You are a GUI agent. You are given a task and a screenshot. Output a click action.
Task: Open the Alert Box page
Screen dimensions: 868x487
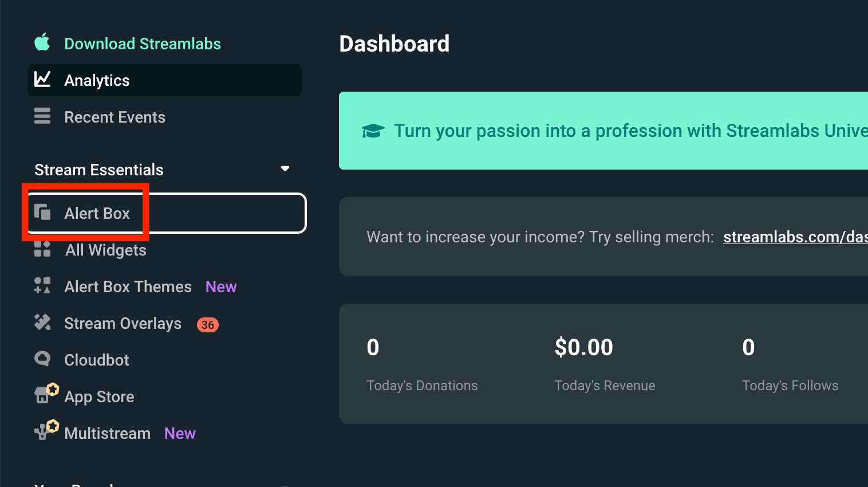point(97,213)
